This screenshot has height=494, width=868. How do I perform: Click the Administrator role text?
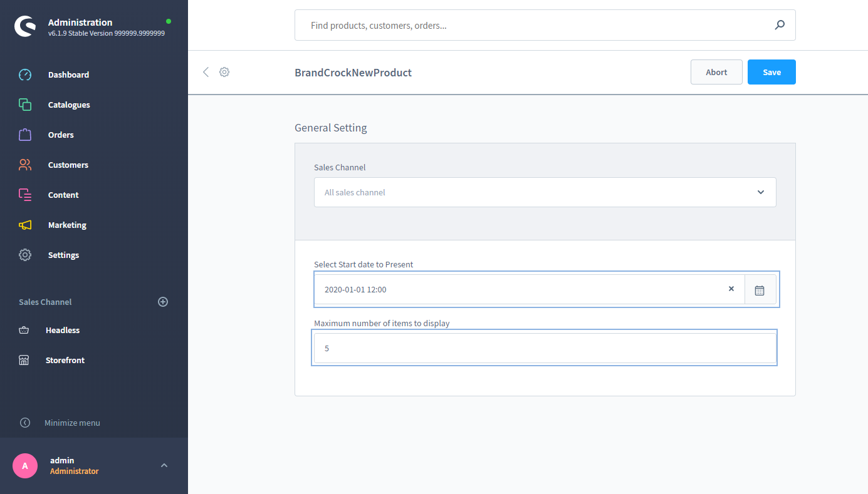75,471
